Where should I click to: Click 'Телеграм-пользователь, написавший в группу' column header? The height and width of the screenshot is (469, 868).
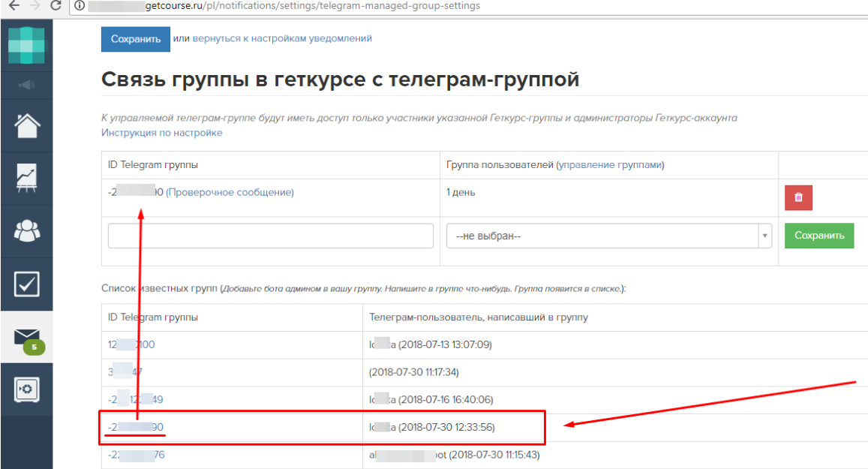tap(479, 317)
